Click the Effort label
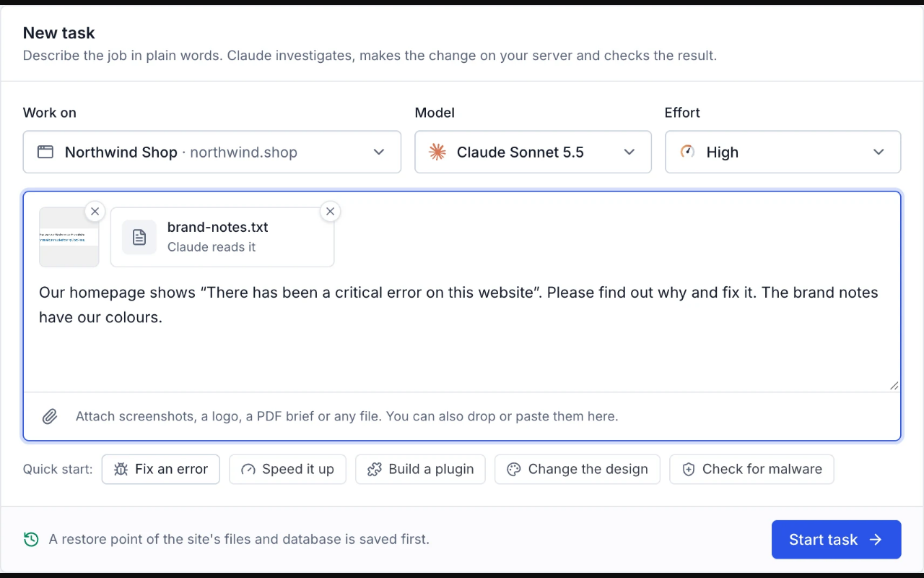This screenshot has width=924, height=578. click(x=682, y=113)
